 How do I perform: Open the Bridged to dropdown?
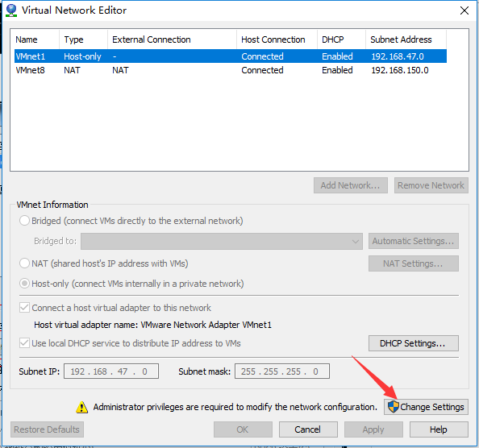(x=222, y=241)
